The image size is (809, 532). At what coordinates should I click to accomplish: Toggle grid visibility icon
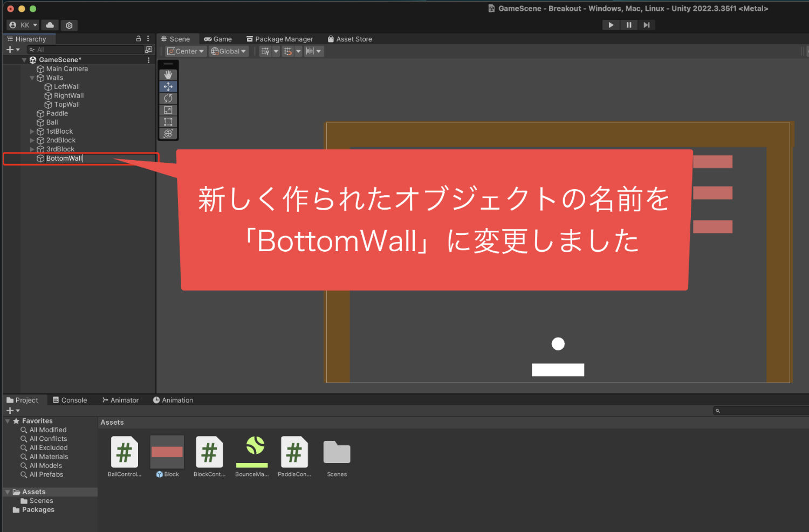pyautogui.click(x=265, y=51)
